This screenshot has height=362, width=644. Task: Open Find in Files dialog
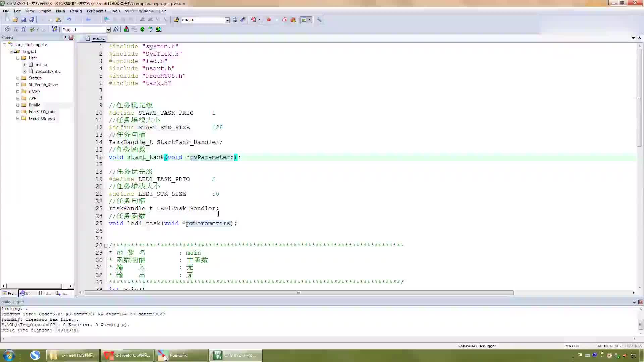click(176, 20)
